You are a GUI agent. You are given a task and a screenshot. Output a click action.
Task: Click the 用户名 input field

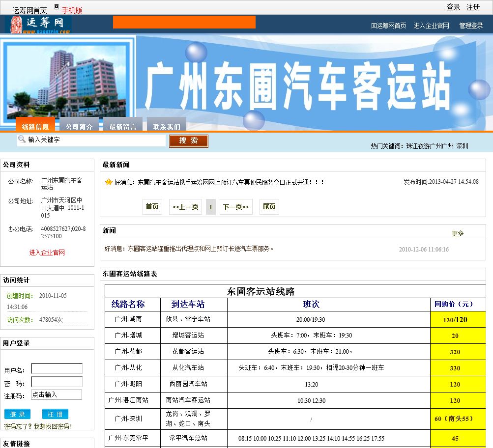(x=57, y=369)
